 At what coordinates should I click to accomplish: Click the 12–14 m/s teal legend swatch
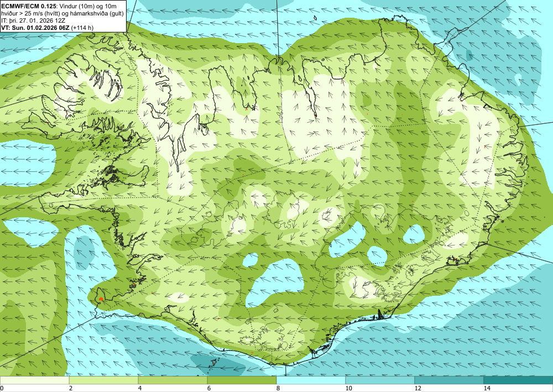(x=449, y=380)
